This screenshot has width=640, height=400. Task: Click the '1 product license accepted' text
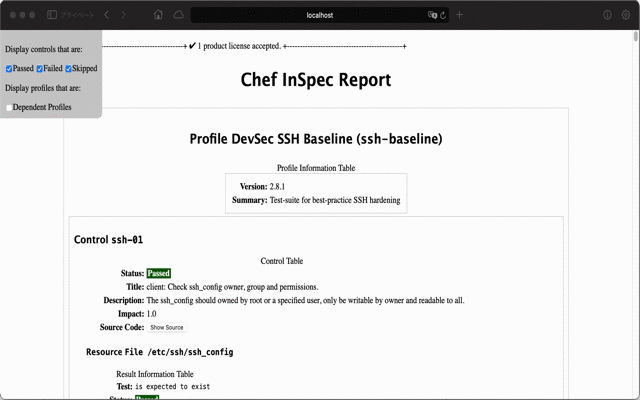click(239, 46)
